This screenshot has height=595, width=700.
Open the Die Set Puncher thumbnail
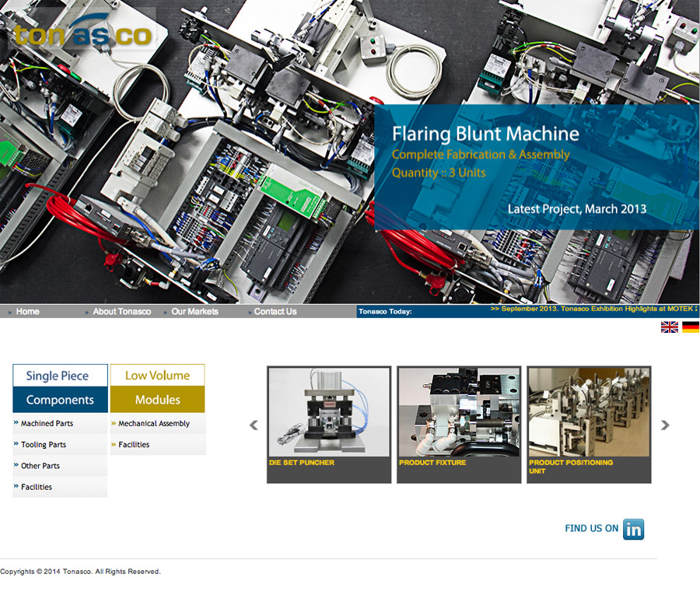coord(329,412)
